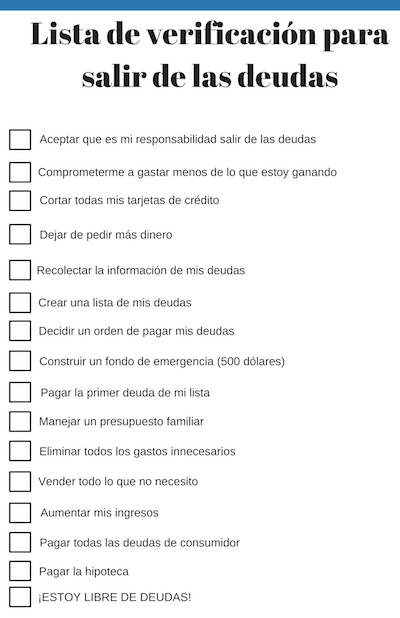
Task: Check 'Construir un fondo de emergencia' box
Action: point(20,361)
